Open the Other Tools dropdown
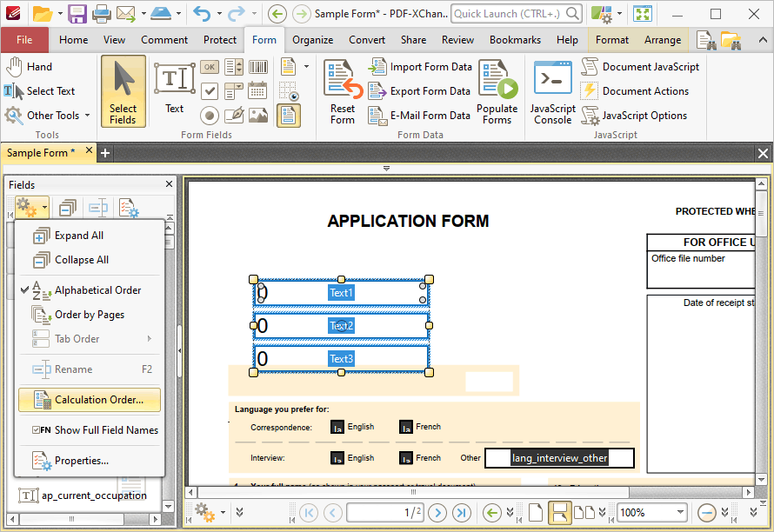The image size is (774, 532). (48, 116)
